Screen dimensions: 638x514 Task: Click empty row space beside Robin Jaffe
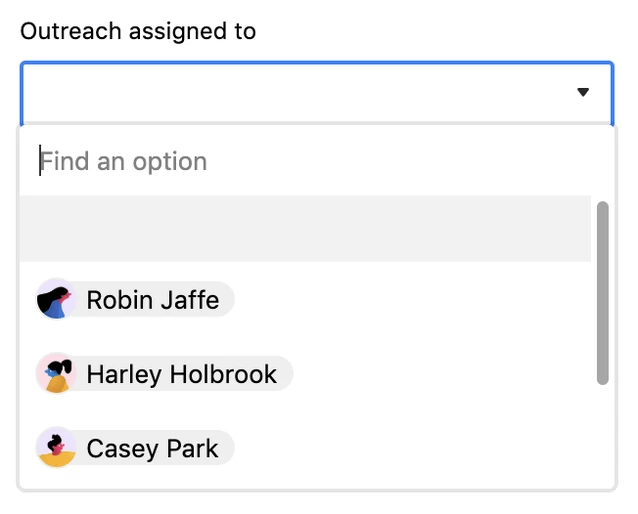pyautogui.click(x=411, y=300)
